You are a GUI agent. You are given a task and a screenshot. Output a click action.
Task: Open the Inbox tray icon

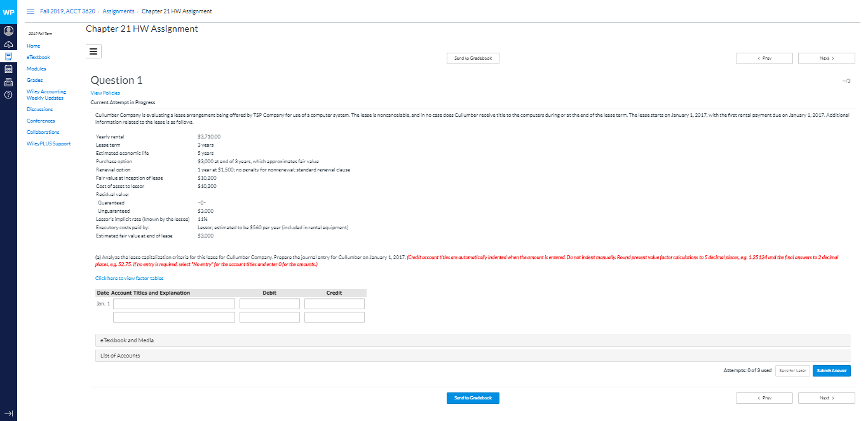click(8, 82)
